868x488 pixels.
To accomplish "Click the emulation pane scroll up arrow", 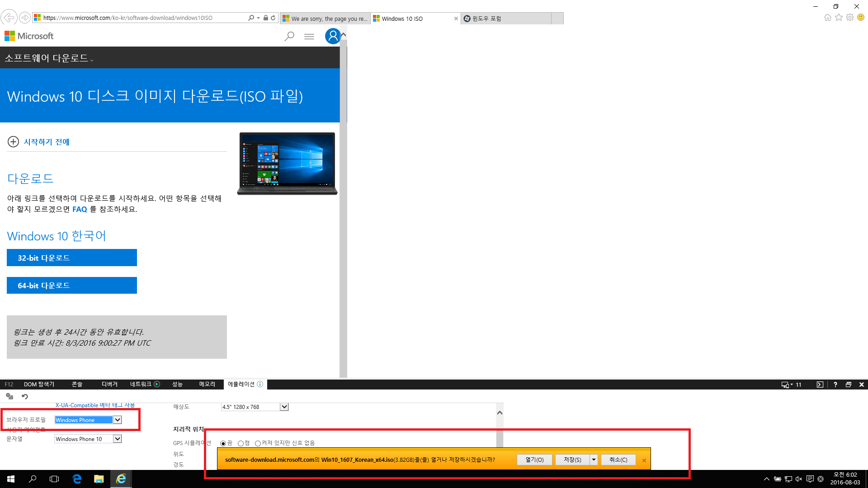I will pyautogui.click(x=500, y=413).
